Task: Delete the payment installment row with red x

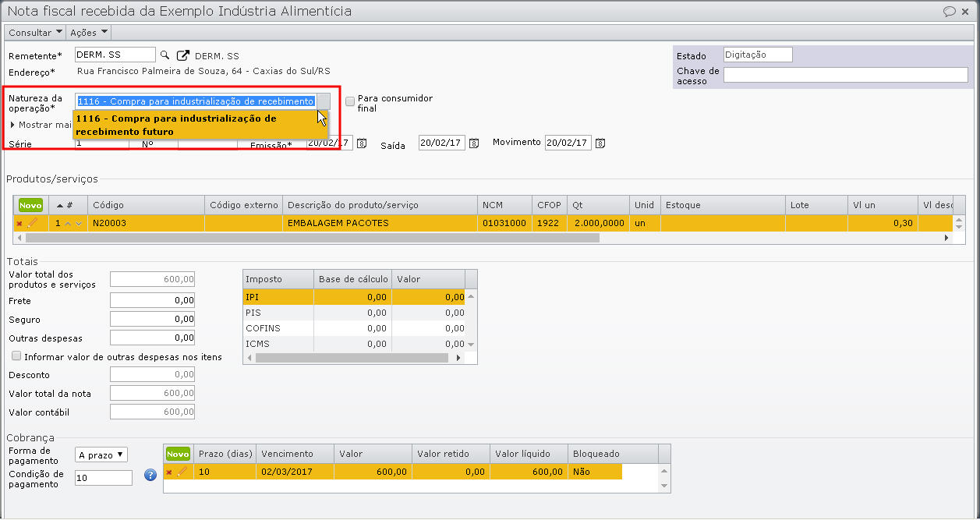Action: 168,472
